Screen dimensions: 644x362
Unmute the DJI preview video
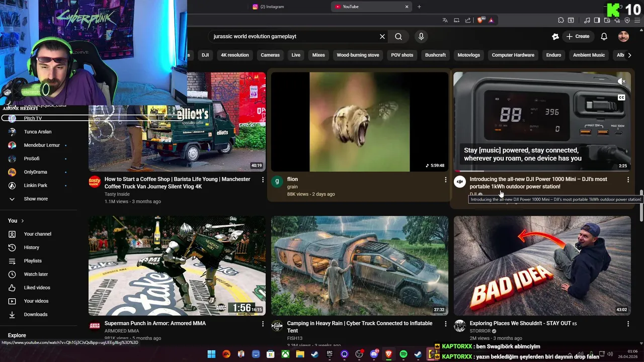[x=622, y=81]
